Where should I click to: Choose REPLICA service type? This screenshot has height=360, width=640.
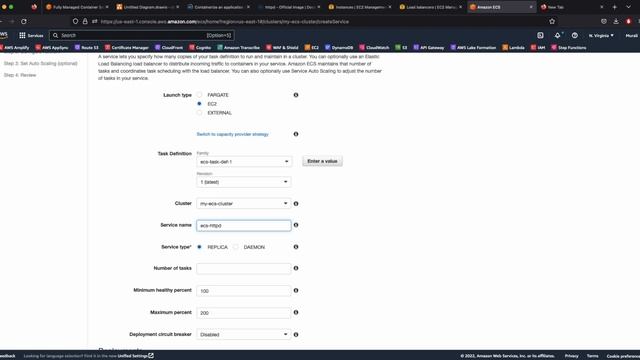click(199, 247)
